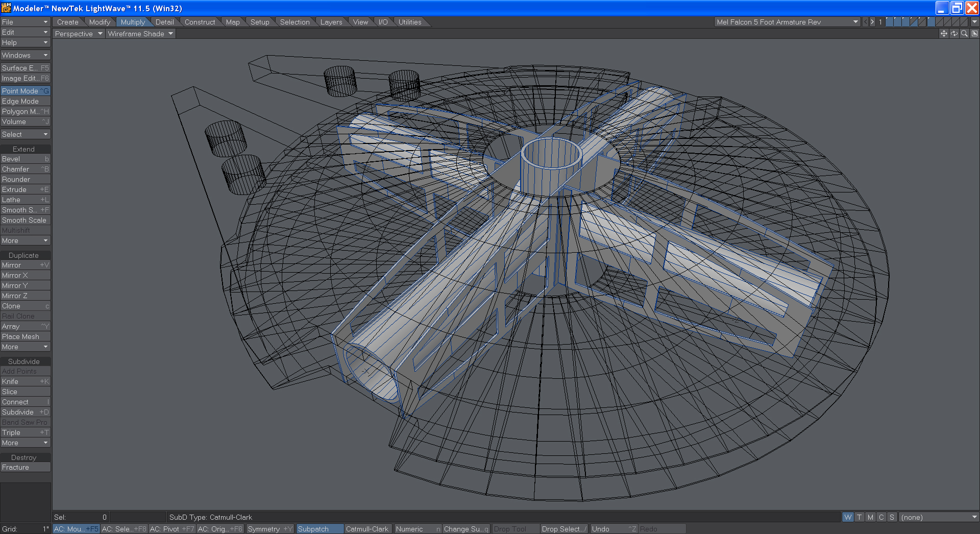This screenshot has width=980, height=534.
Task: Click the SubD Type: Catmull-Clark status text
Action: point(211,517)
